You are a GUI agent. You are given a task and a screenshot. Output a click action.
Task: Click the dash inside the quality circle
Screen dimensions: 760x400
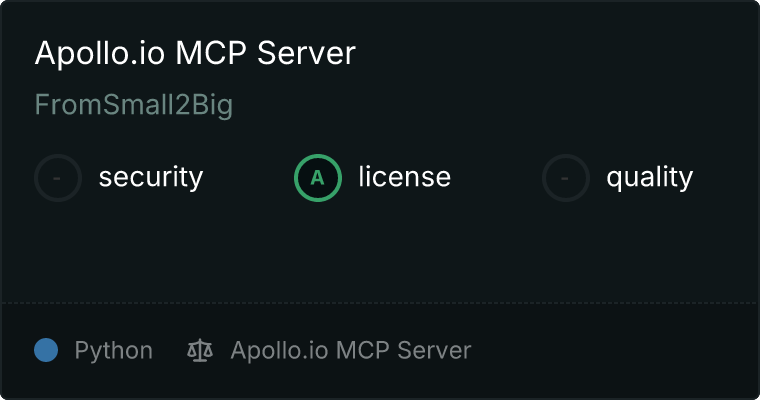coord(565,178)
